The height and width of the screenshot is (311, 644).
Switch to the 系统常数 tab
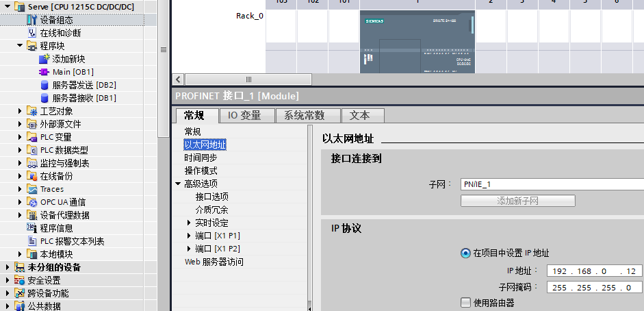pyautogui.click(x=304, y=116)
